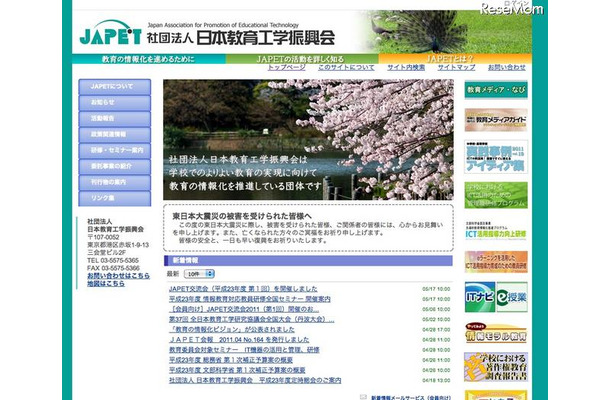The image size is (610, 400).
Task: Open 政策関連情報 in the side menu
Action: click(115, 135)
